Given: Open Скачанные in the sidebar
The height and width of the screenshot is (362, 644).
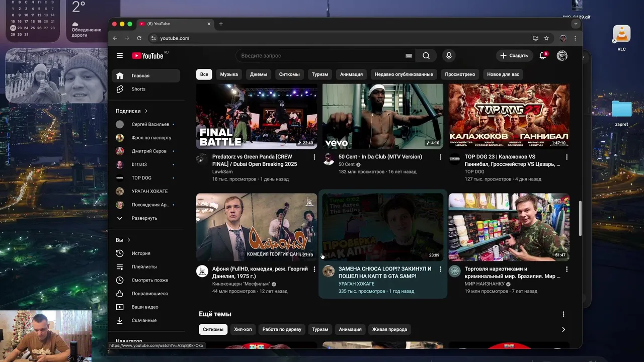Looking at the screenshot, I should [146, 320].
